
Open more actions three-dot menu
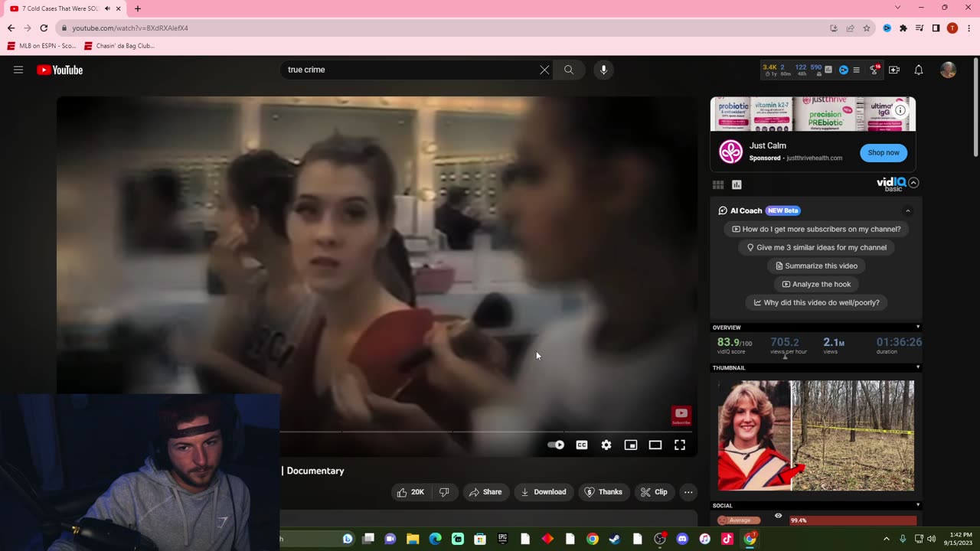[688, 492]
